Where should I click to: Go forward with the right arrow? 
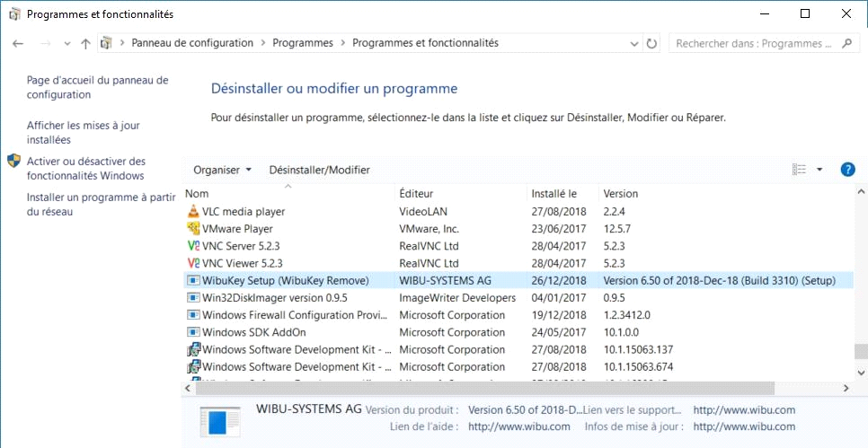[x=46, y=43]
